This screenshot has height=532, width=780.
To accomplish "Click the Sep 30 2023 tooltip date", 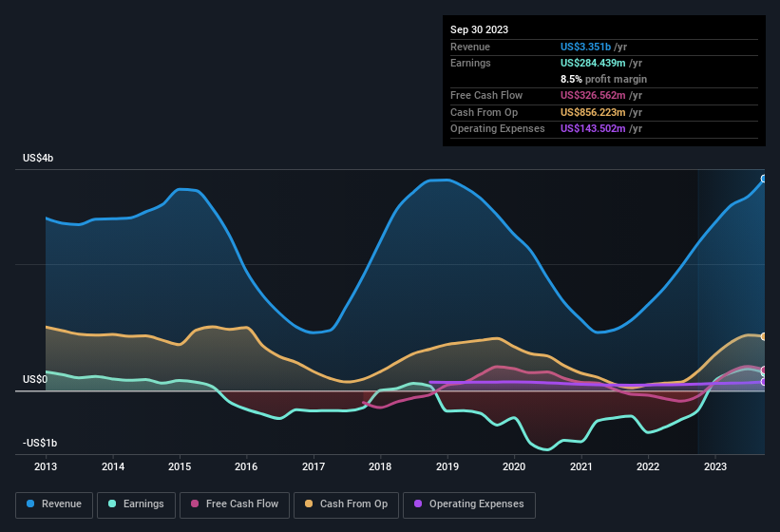I will [479, 29].
